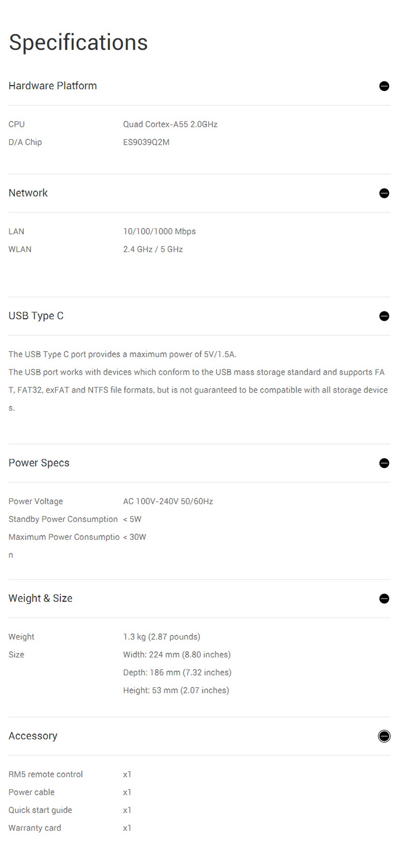399x868 pixels.
Task: Click the Hardware Platform section header
Action: (53, 86)
